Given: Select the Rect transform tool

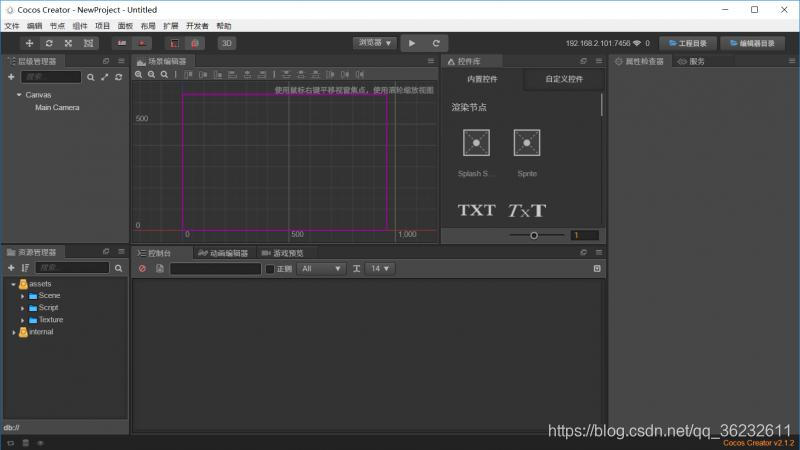Looking at the screenshot, I should tap(88, 43).
